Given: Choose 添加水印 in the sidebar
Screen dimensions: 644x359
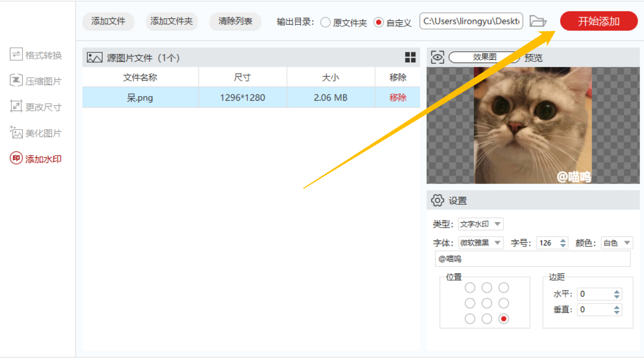Looking at the screenshot, I should pyautogui.click(x=36, y=159).
